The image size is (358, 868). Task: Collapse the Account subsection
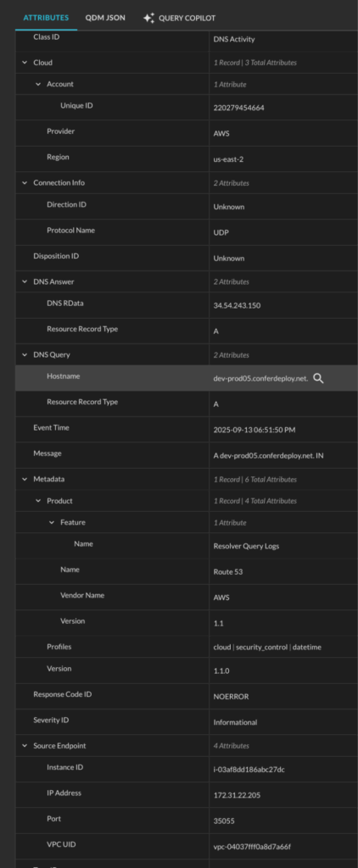point(37,84)
